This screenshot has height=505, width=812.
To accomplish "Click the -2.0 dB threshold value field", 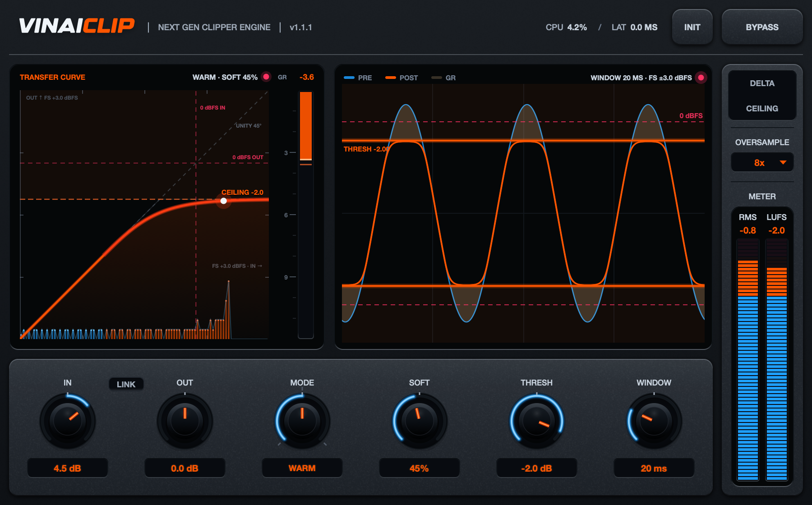I will coord(537,468).
